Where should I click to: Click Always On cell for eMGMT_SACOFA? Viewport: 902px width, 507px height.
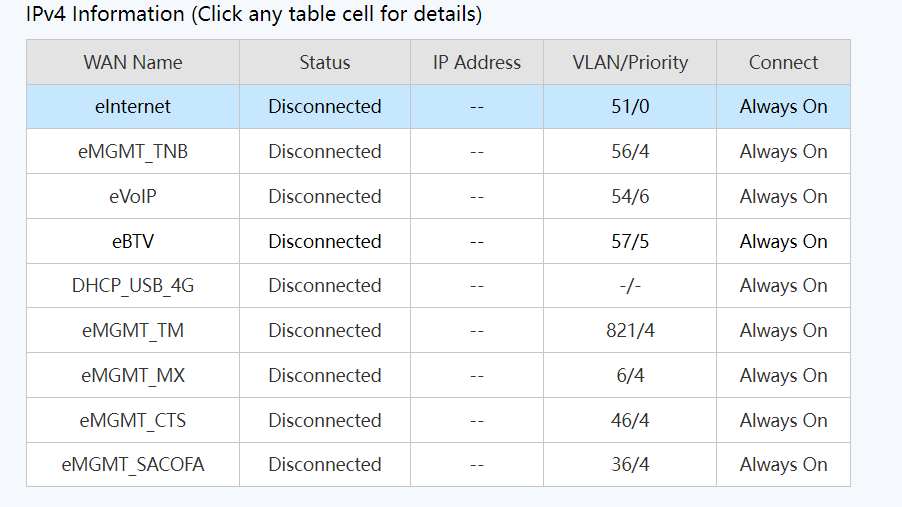click(x=783, y=464)
